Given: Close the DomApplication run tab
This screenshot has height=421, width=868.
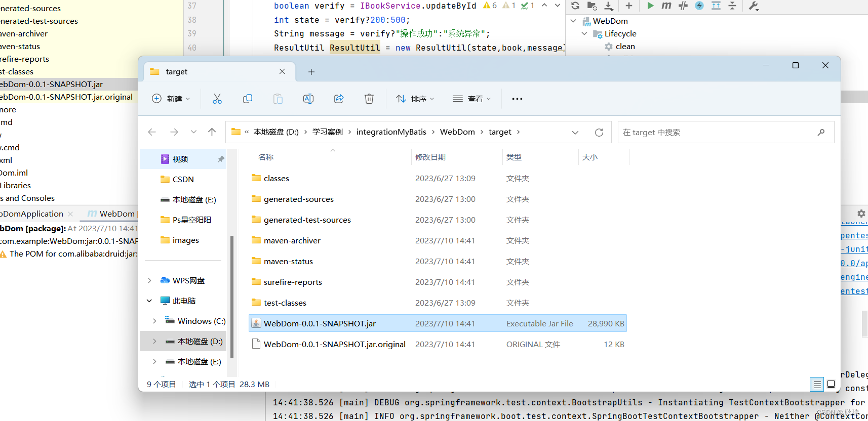Looking at the screenshot, I should [70, 214].
